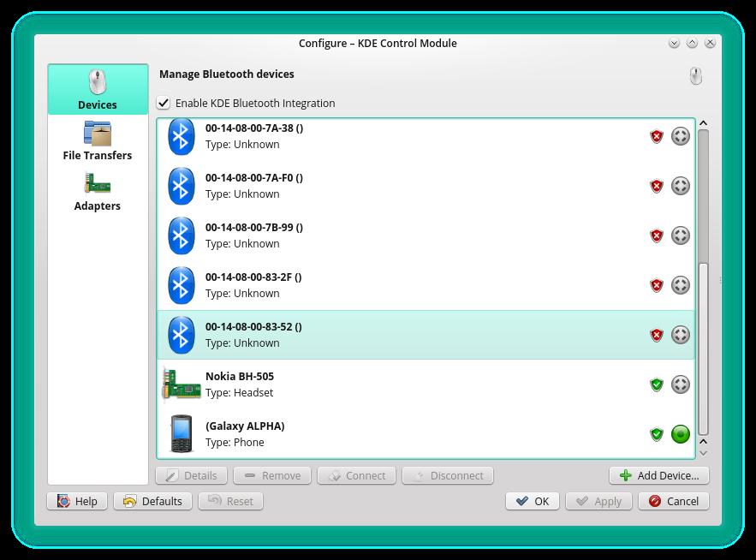Click the phone icon for Galaxy ALPHA
This screenshot has width=756, height=560.
(181, 434)
